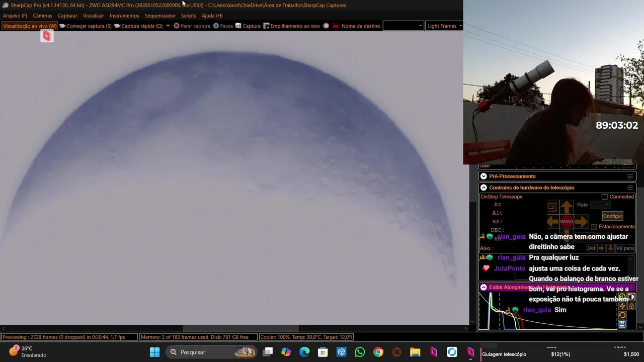Viewport: 644px width, 362px height.
Task: Open the Arquivo (F) menu
Action: pos(15,16)
